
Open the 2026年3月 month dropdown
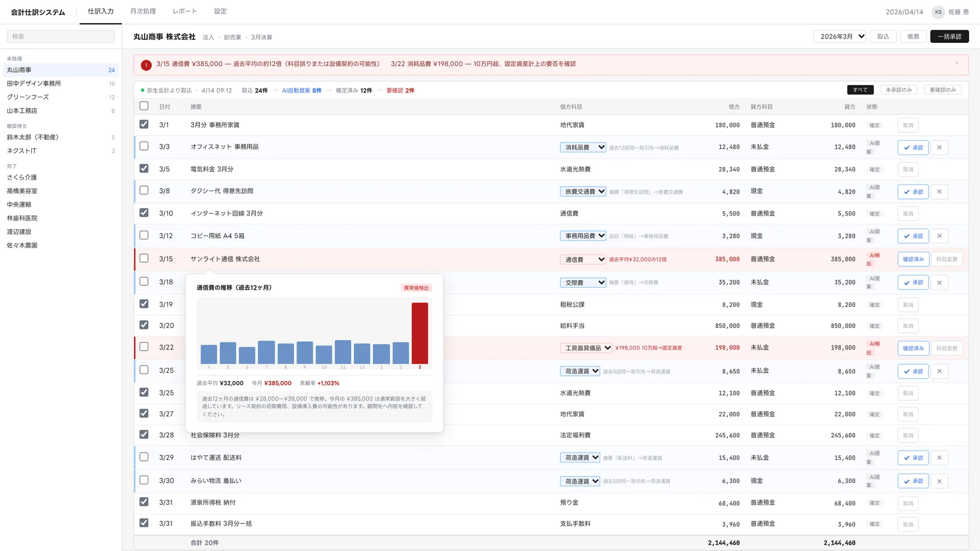[x=840, y=37]
